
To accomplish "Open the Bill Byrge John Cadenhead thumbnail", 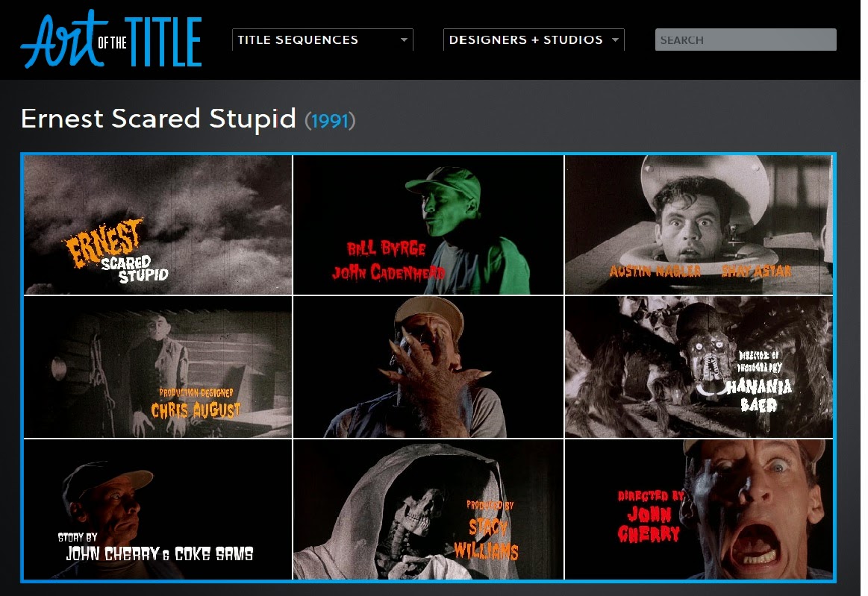I will pyautogui.click(x=428, y=225).
